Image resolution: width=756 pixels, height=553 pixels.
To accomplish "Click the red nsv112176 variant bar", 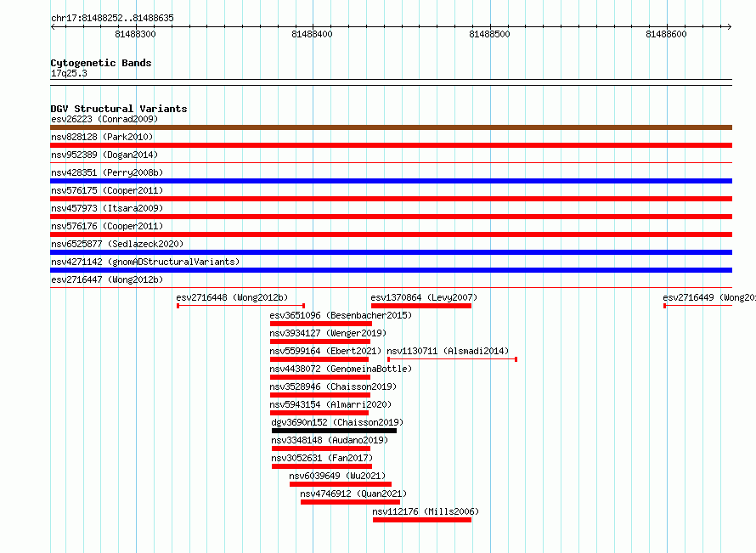I will click(x=422, y=520).
